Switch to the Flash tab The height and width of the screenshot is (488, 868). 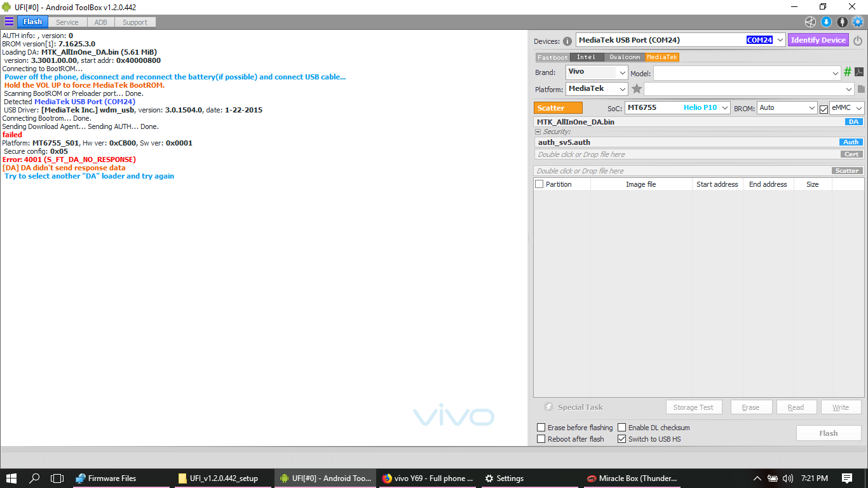(x=32, y=22)
